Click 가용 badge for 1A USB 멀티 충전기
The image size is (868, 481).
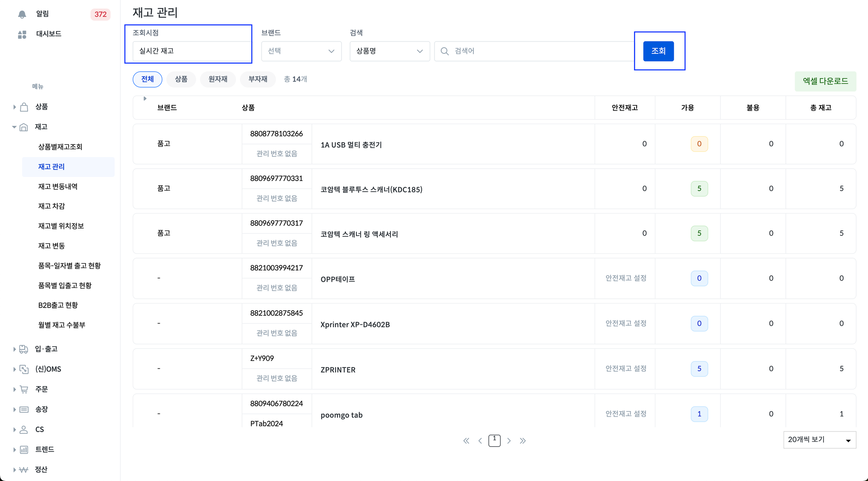[699, 144]
